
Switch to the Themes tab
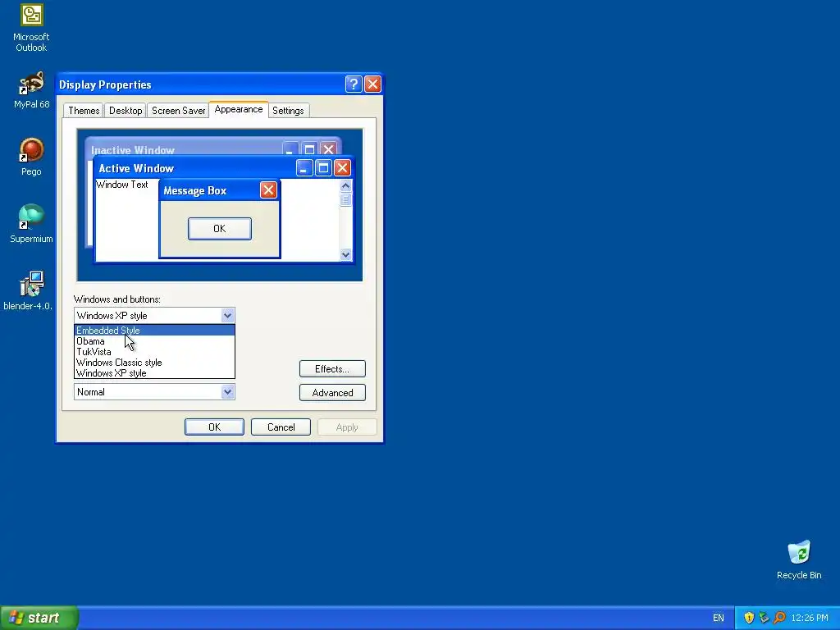(x=84, y=111)
